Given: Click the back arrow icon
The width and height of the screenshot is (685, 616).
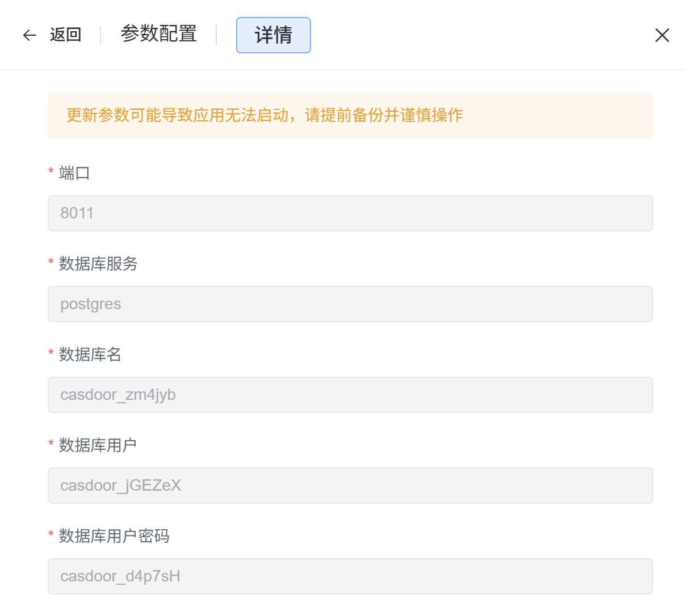Looking at the screenshot, I should (30, 35).
